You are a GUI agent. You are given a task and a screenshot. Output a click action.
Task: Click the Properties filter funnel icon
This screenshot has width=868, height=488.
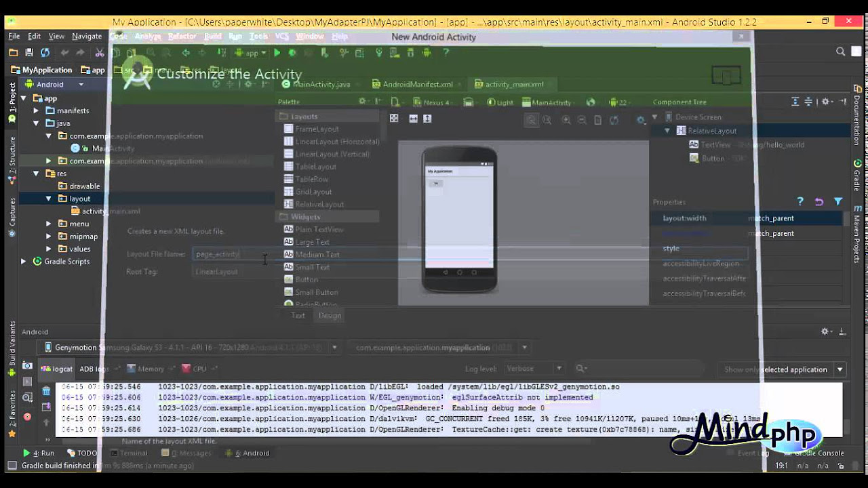[838, 201]
